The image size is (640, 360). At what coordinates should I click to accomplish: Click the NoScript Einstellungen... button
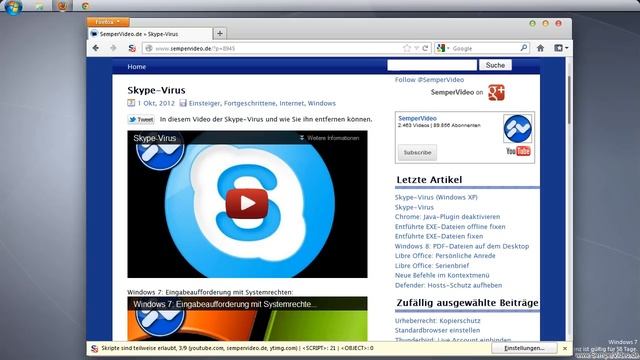pyautogui.click(x=524, y=348)
